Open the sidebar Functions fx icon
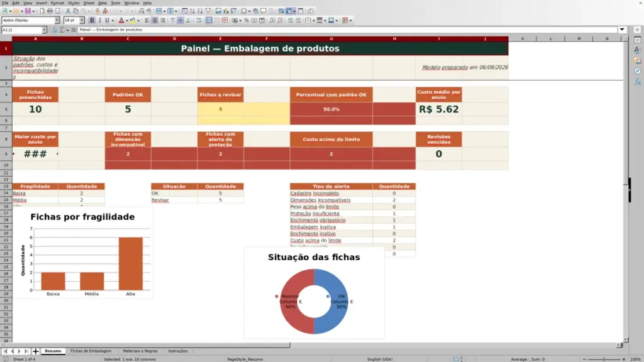Screen dimensions: 644x362 tap(638, 82)
